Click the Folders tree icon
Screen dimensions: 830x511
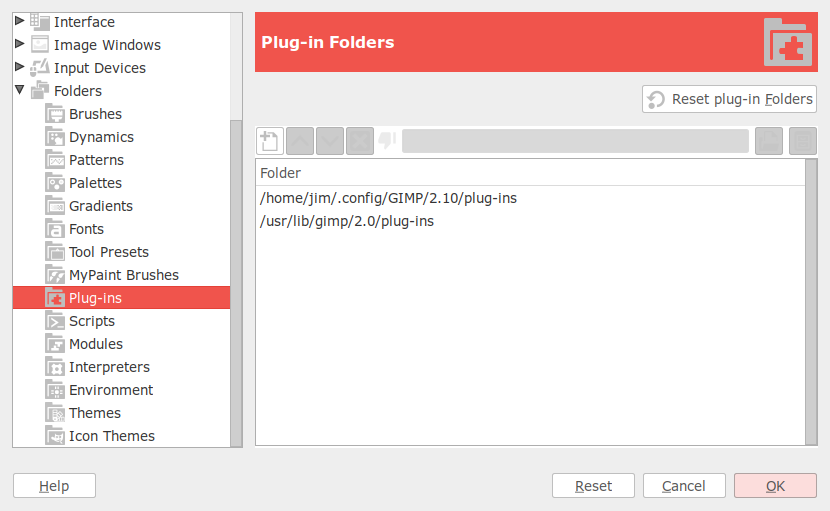[x=40, y=91]
